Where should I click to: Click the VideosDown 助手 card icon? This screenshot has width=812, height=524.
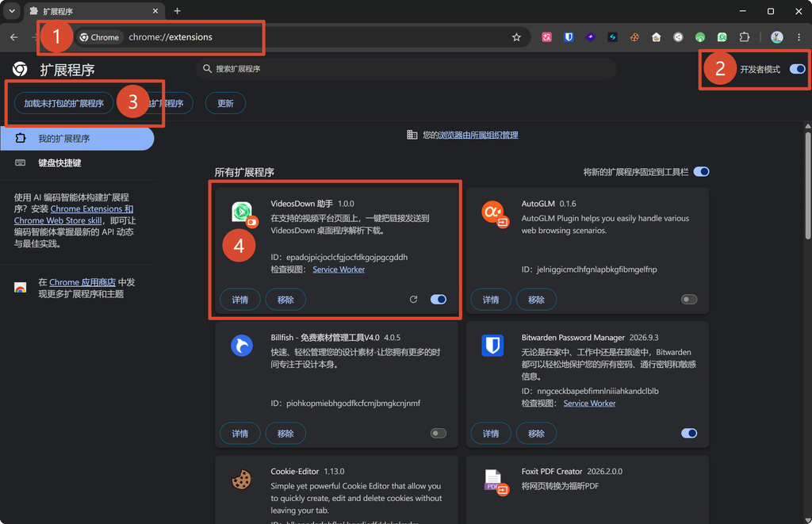coord(243,212)
